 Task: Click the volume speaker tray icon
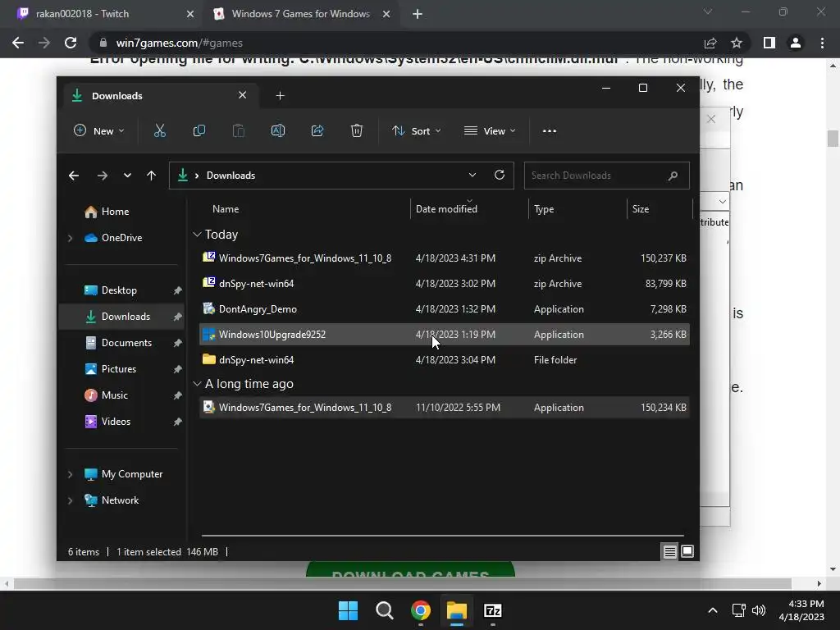(x=759, y=610)
